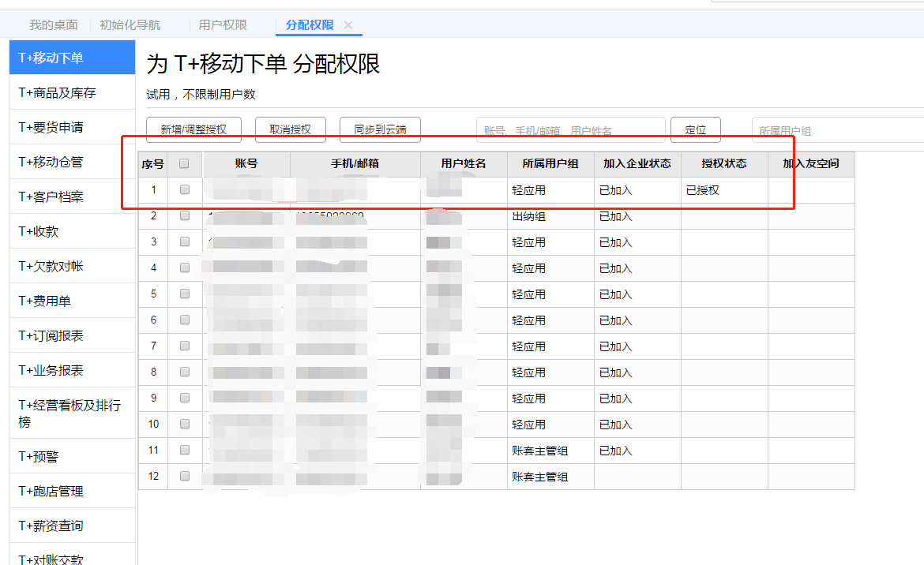Viewport: 924px width, 565px height.
Task: Tick the row 3 checkbox
Action: coord(185,241)
